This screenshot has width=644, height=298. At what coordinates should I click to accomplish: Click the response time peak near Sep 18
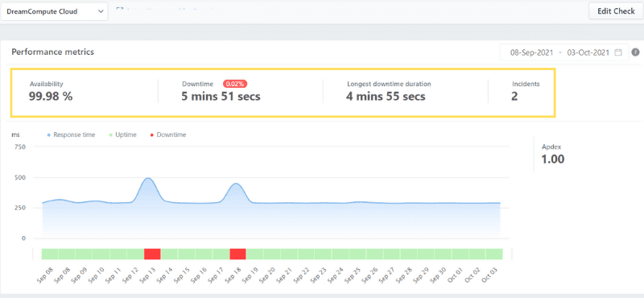tap(237, 184)
